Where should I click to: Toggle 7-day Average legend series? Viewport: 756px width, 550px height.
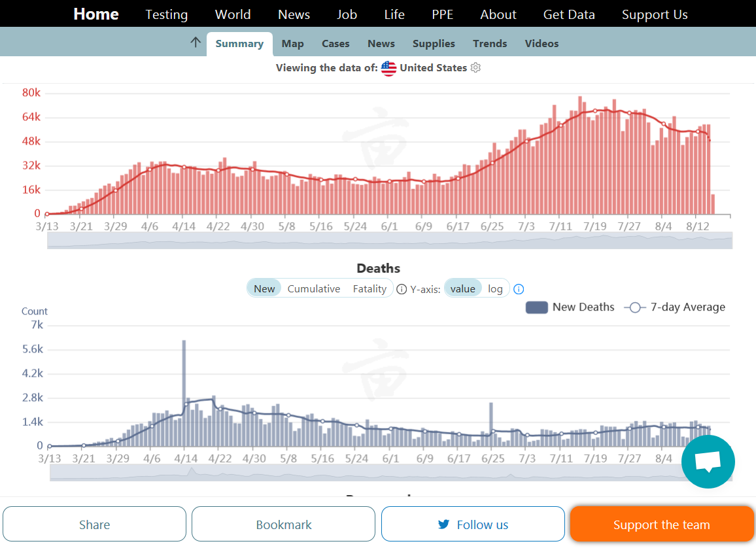pos(674,307)
